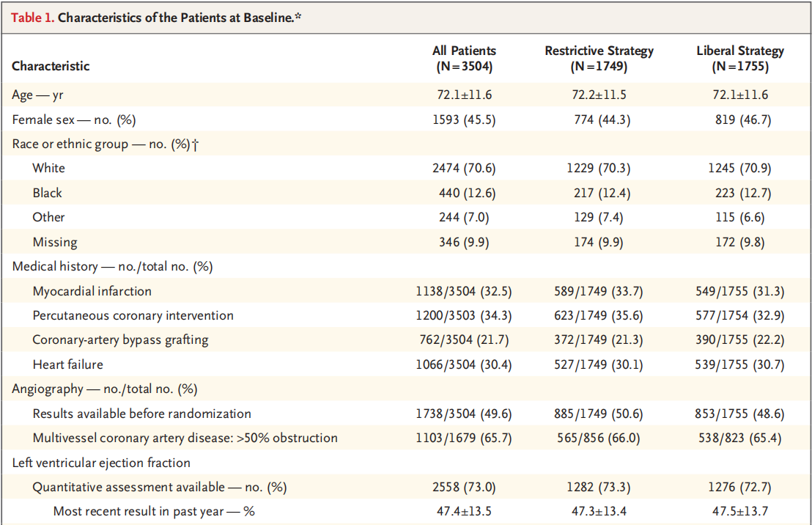The width and height of the screenshot is (812, 525).
Task: Click the Female sex row label
Action: click(74, 120)
